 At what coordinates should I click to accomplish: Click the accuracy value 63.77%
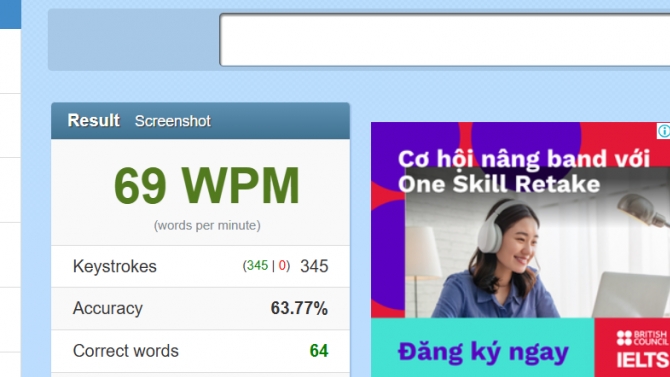click(299, 308)
